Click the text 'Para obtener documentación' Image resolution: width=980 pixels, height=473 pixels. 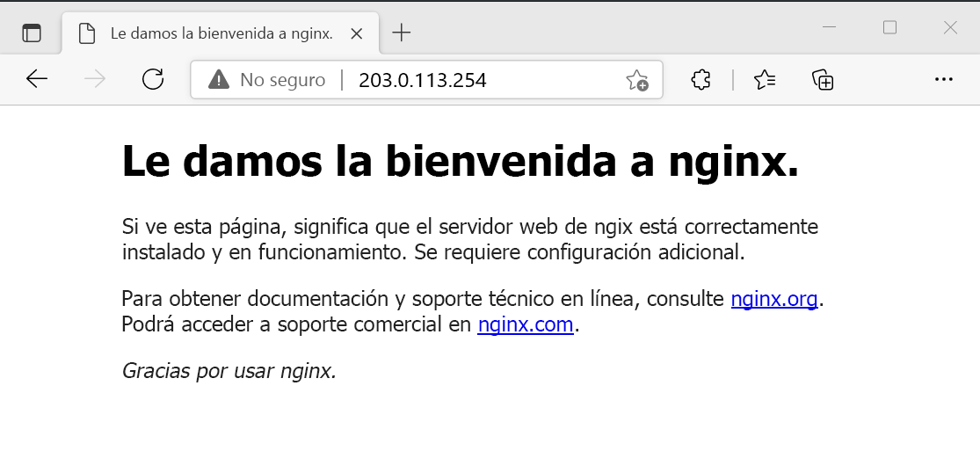tap(257, 299)
